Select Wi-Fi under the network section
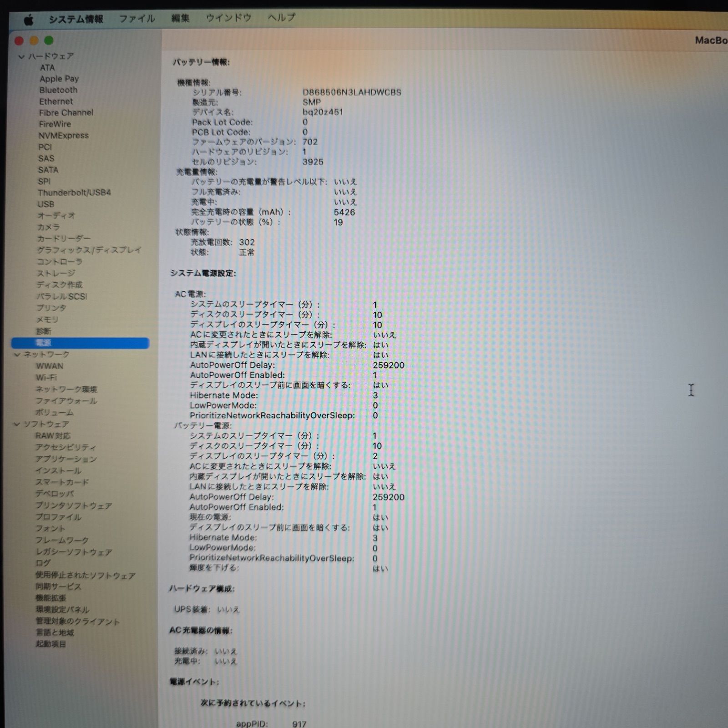This screenshot has width=728, height=728. pyautogui.click(x=46, y=378)
